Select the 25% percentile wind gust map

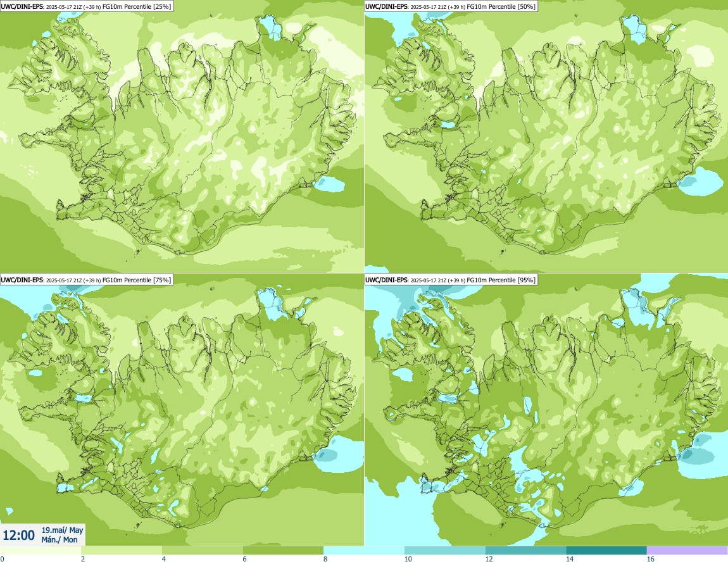[182, 136]
